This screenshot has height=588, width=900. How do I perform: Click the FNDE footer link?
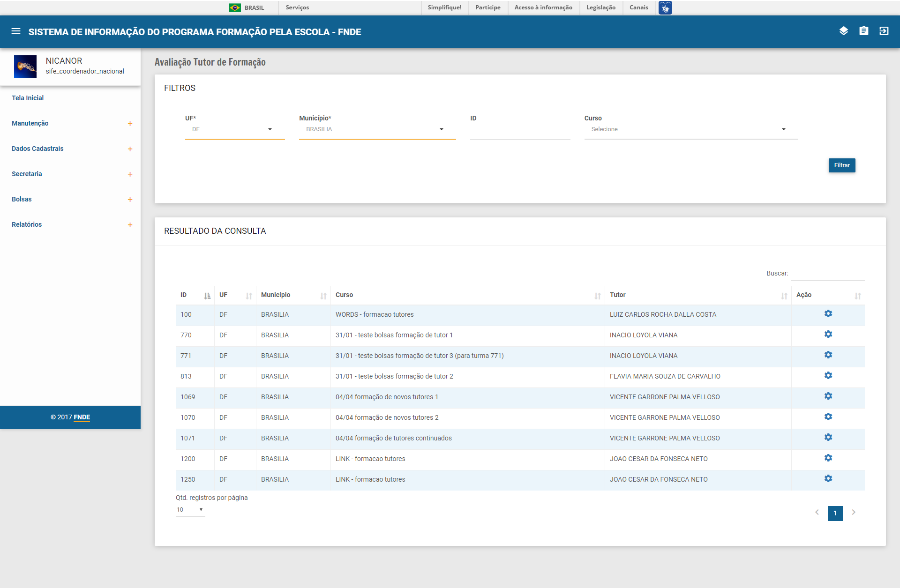pyautogui.click(x=82, y=417)
